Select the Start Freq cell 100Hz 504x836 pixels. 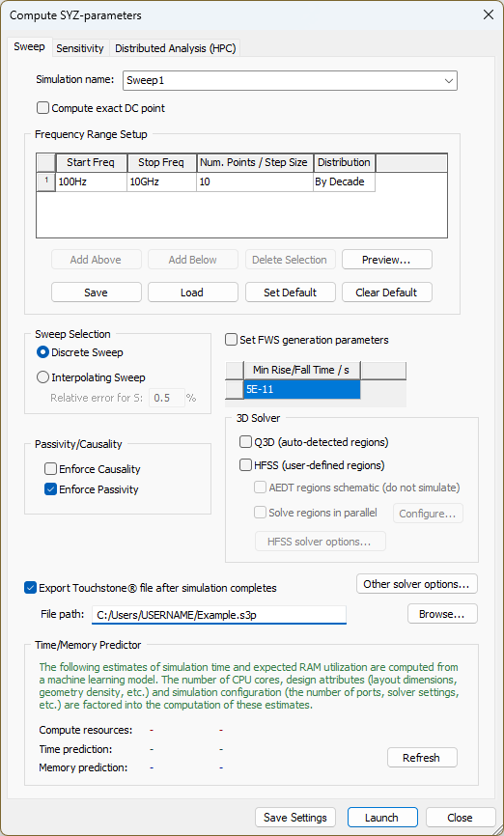(x=91, y=181)
